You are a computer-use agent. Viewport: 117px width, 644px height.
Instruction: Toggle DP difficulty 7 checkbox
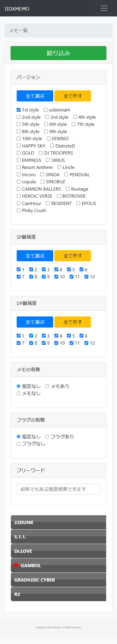click(x=18, y=343)
